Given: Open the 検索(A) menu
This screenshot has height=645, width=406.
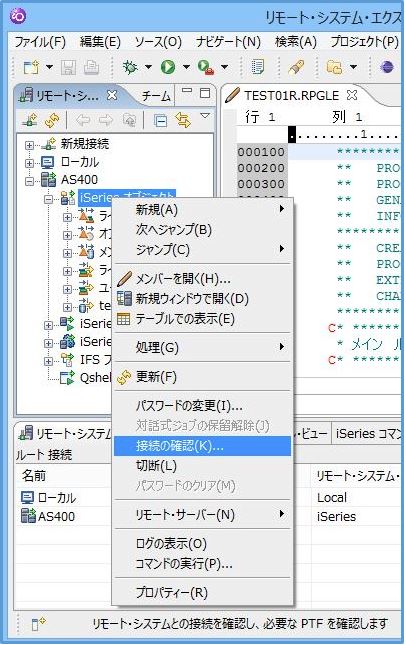Looking at the screenshot, I should coord(296,42).
